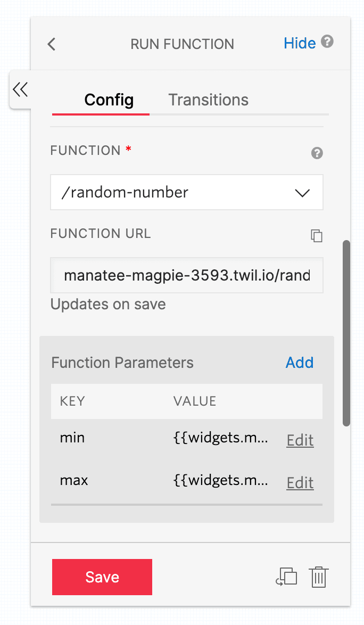The height and width of the screenshot is (625, 364).
Task: Click the chevron on the function selector
Action: 303,192
